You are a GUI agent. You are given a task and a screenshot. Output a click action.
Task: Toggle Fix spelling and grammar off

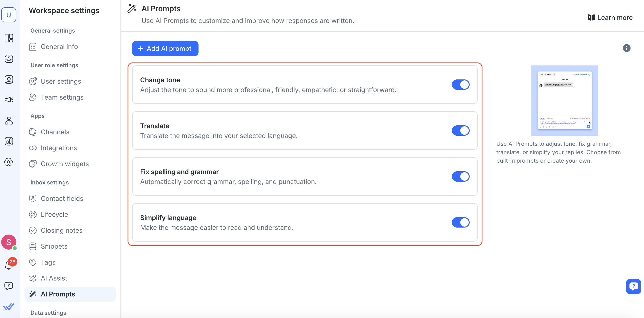[x=460, y=176]
